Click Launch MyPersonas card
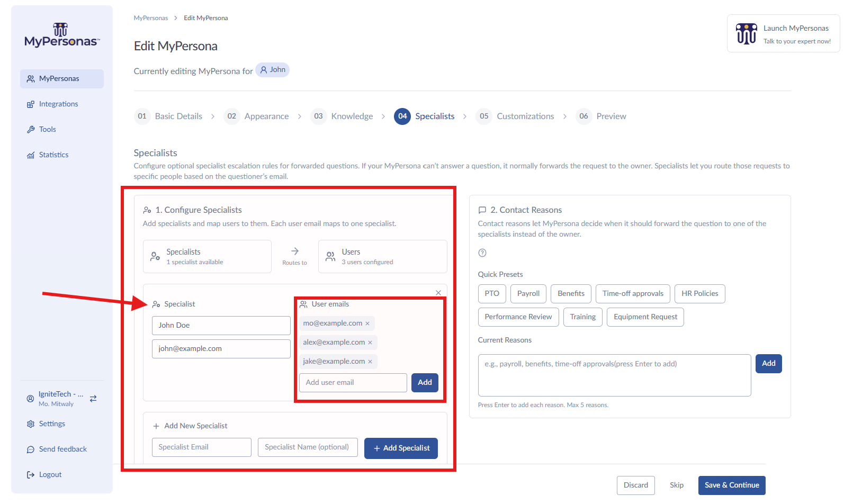This screenshot has width=844, height=504. point(783,34)
